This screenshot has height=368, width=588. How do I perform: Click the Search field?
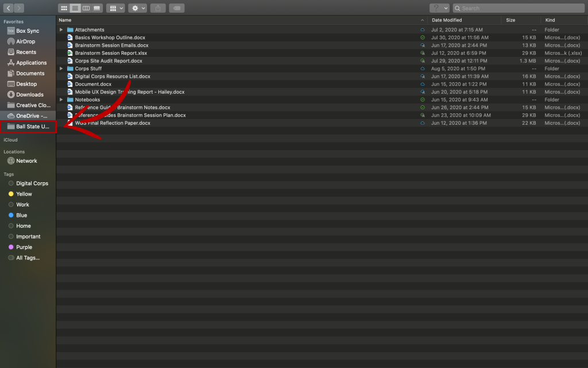[519, 8]
